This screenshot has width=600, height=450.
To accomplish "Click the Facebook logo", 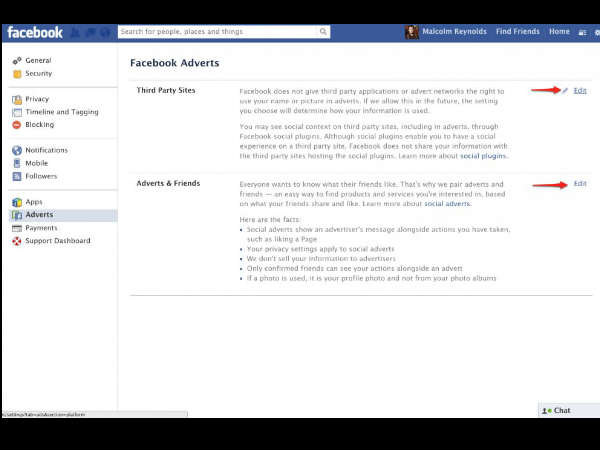I will [35, 33].
